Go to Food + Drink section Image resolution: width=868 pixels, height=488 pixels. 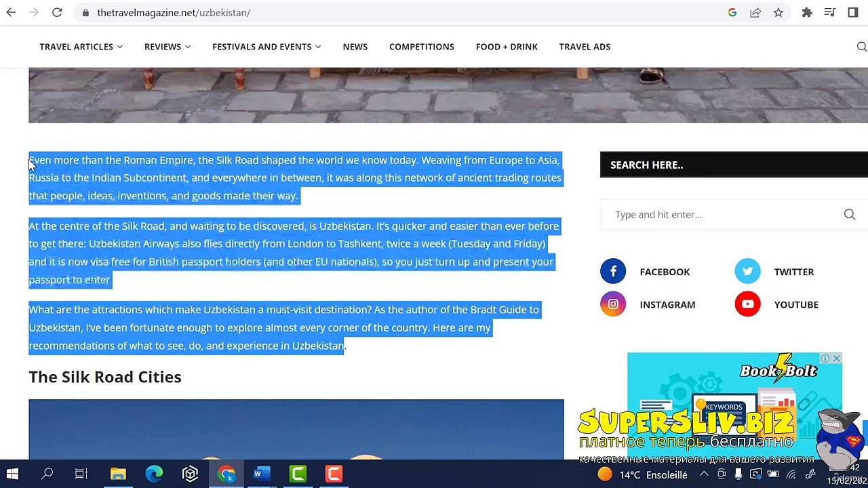[507, 47]
